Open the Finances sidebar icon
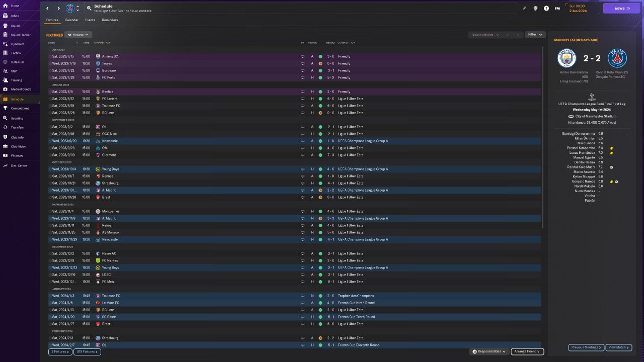The image size is (644, 362). point(5,155)
